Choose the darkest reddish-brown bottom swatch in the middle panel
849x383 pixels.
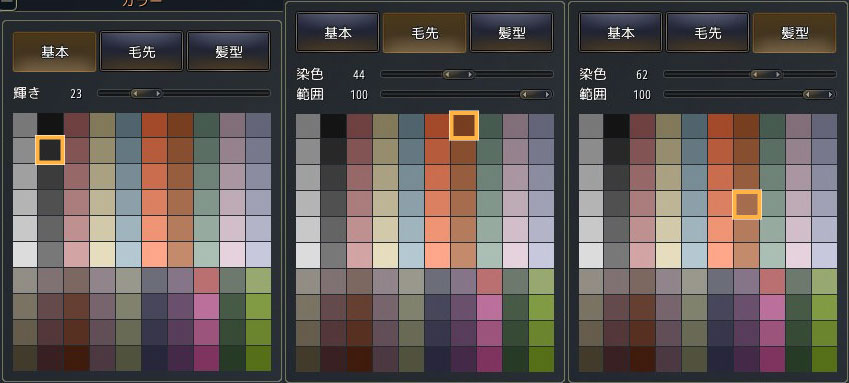360,359
